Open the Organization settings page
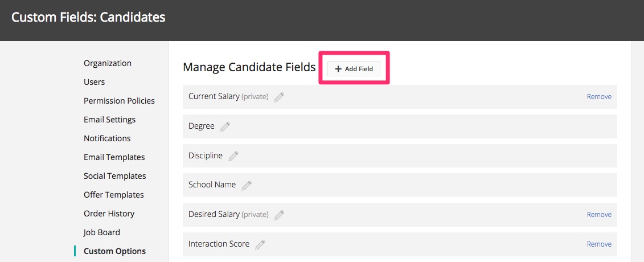The width and height of the screenshot is (644, 262). tap(108, 63)
